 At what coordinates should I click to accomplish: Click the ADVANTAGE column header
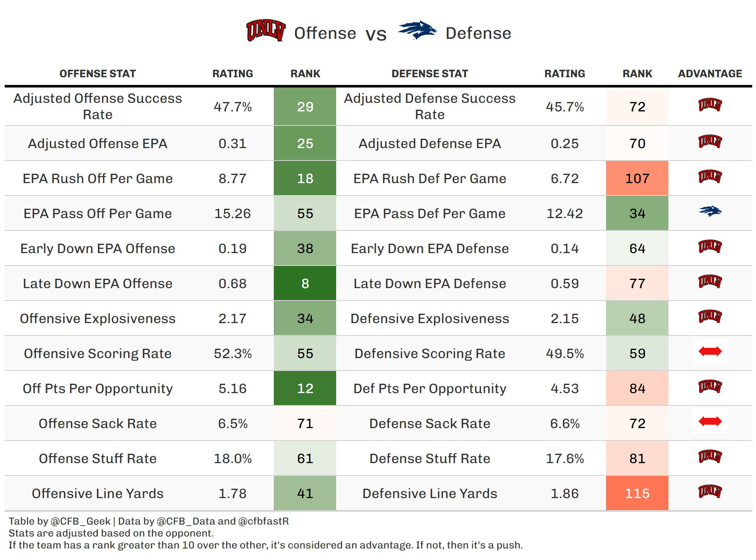point(710,74)
